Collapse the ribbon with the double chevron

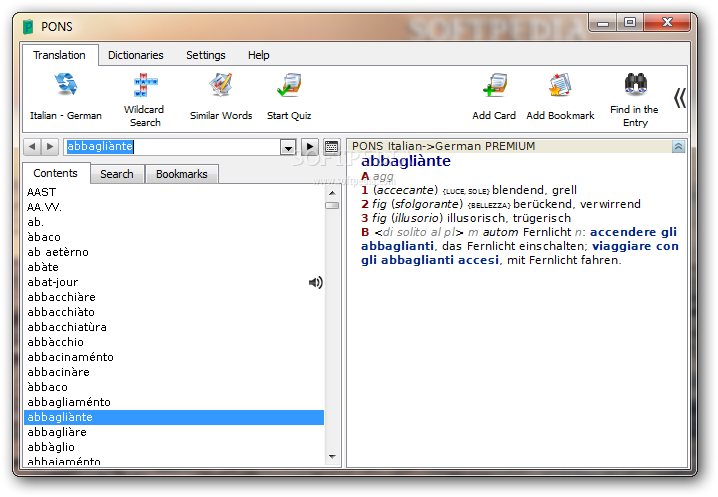click(680, 98)
